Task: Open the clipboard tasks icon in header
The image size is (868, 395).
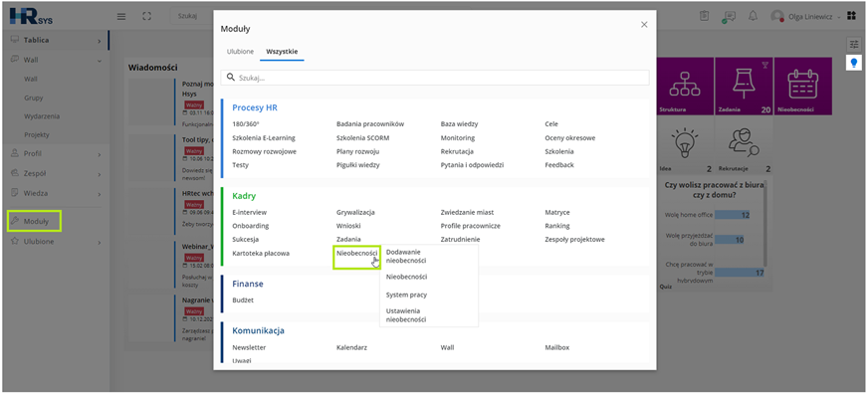Action: point(704,16)
